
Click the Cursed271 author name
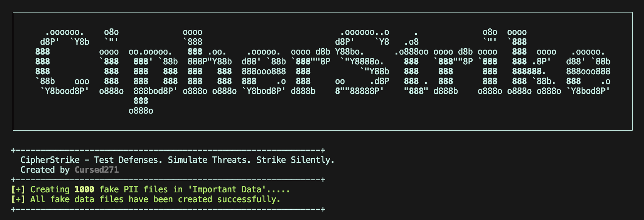pos(97,170)
